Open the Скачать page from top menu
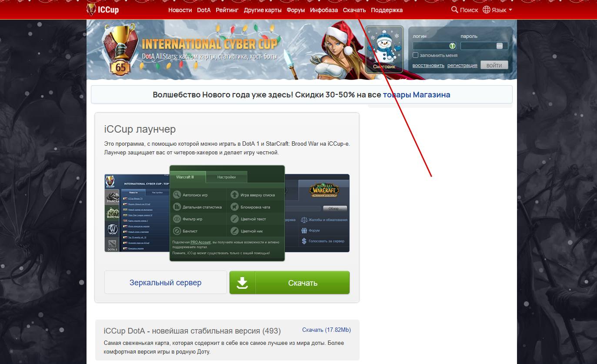The width and height of the screenshot is (597, 364). point(354,10)
